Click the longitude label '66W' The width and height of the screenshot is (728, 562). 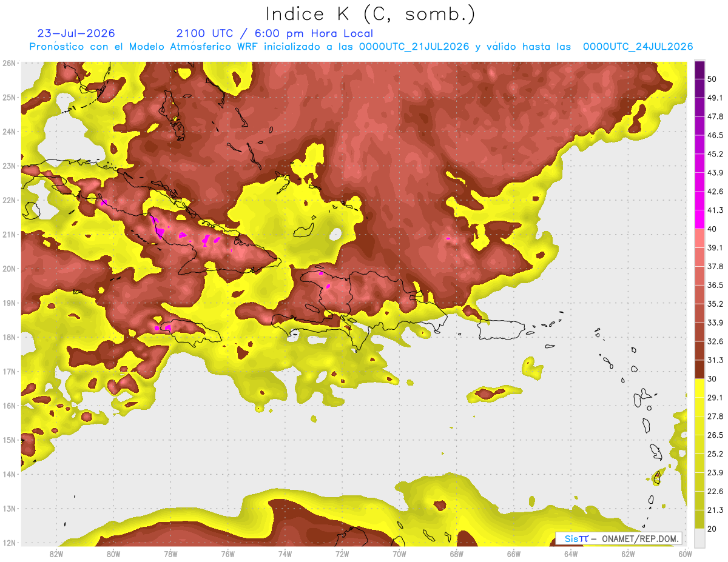514,554
